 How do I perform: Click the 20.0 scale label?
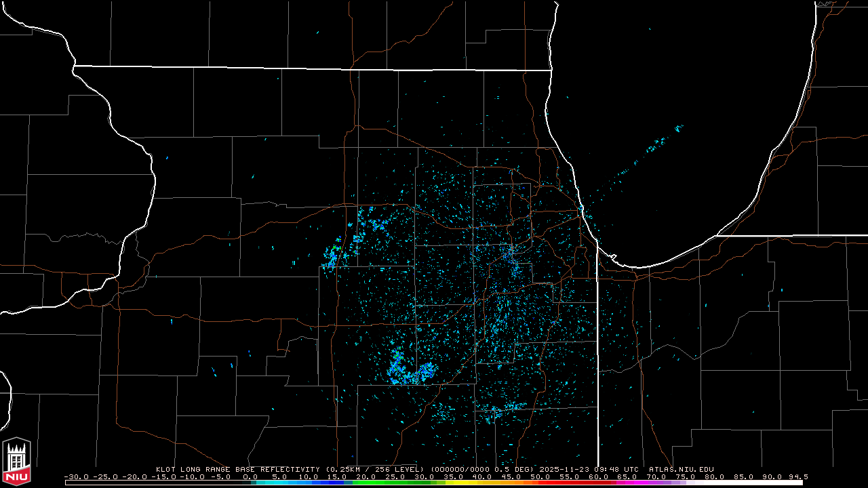pyautogui.click(x=366, y=477)
